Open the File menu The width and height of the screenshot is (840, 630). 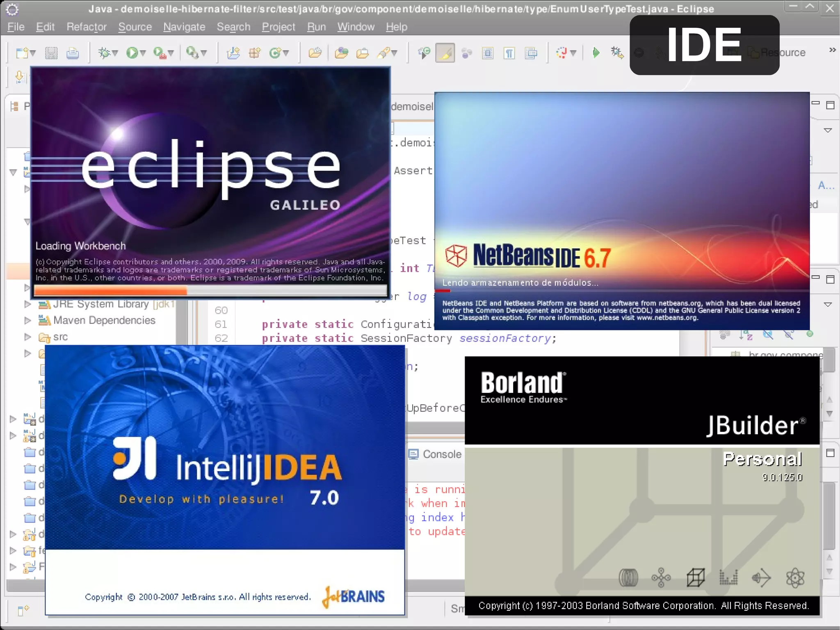[16, 27]
